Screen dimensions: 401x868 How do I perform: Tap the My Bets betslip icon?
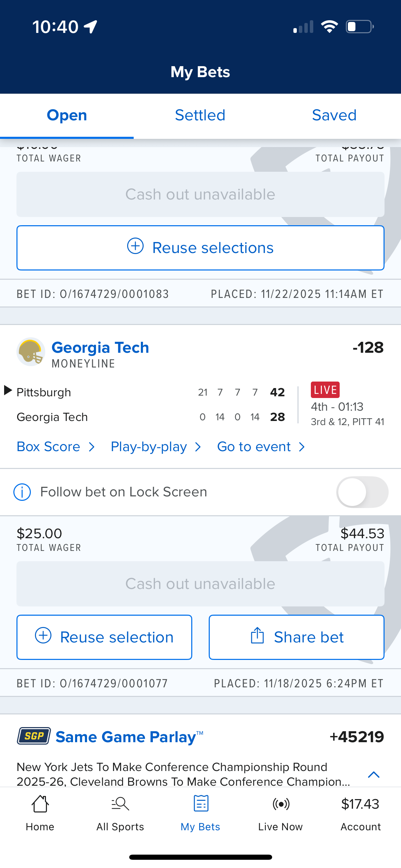(201, 804)
